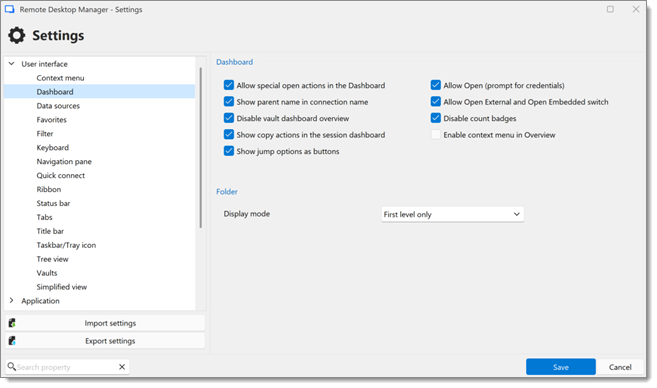Click the search magnifier icon
657x388 pixels.
tap(12, 367)
